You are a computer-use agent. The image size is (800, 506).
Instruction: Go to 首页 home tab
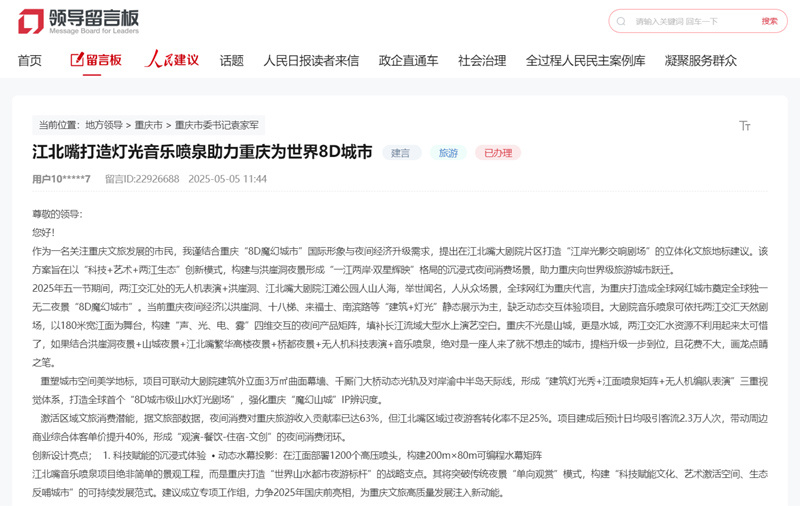30,60
